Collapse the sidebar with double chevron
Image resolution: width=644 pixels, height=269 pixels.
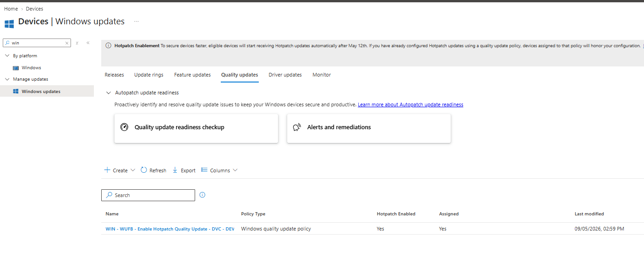tap(88, 43)
